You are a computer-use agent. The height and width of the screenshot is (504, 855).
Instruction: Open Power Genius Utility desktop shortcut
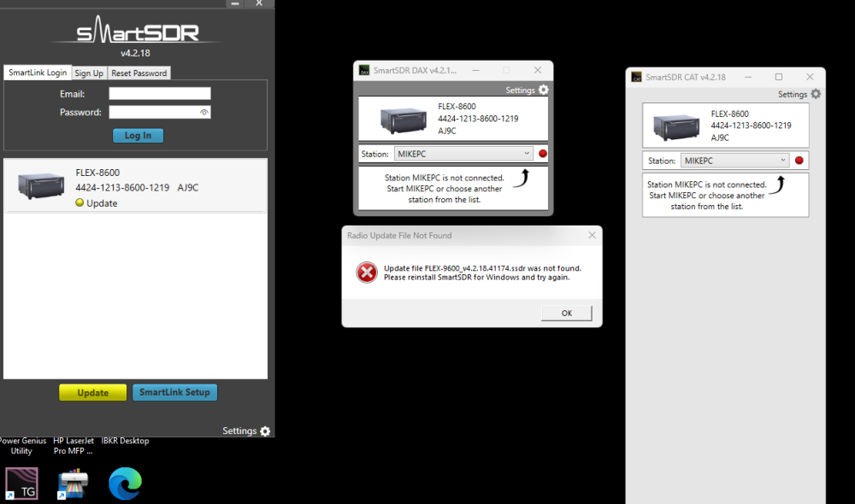(22, 483)
